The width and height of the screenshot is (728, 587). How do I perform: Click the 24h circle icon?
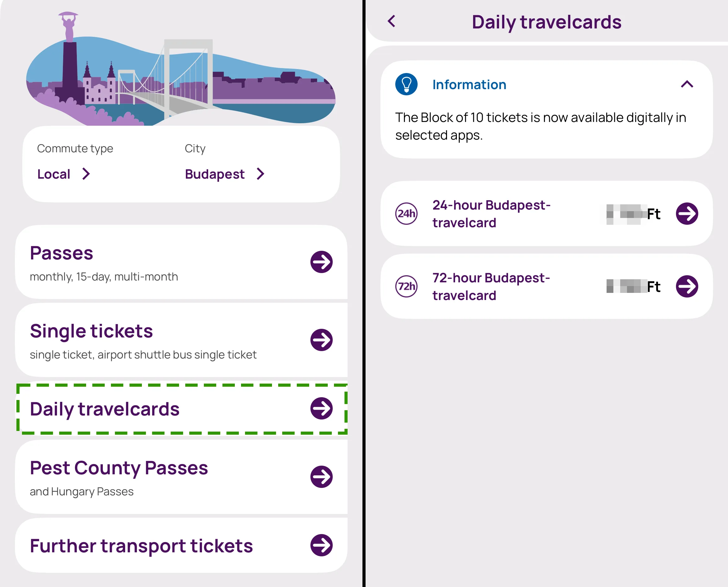click(406, 213)
